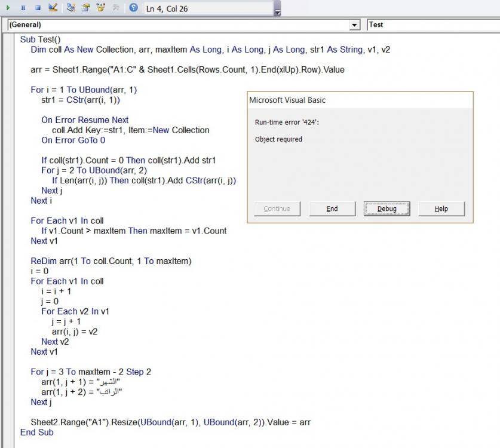Click the "For i = 1 To UBound(arr, 1)" line

(x=84, y=90)
